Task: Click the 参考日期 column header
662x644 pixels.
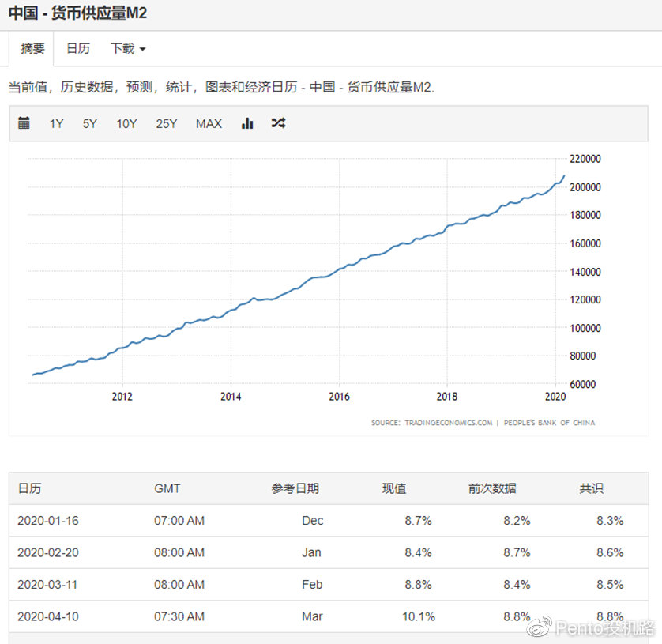Action: (x=295, y=488)
